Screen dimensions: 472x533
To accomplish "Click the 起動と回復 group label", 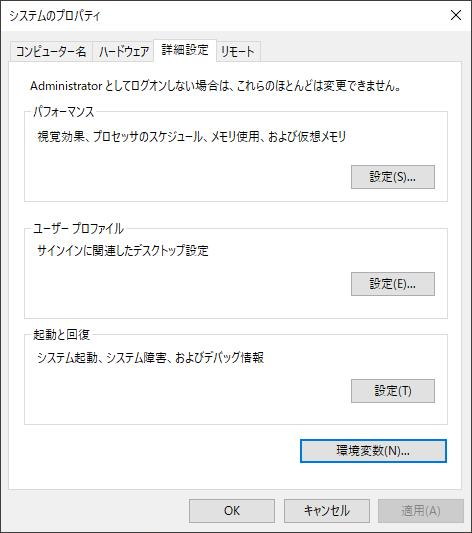I will coord(61,334).
